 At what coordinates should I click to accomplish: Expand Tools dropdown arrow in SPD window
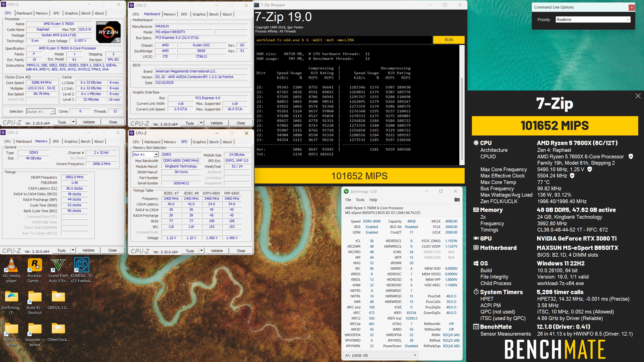click(x=201, y=251)
